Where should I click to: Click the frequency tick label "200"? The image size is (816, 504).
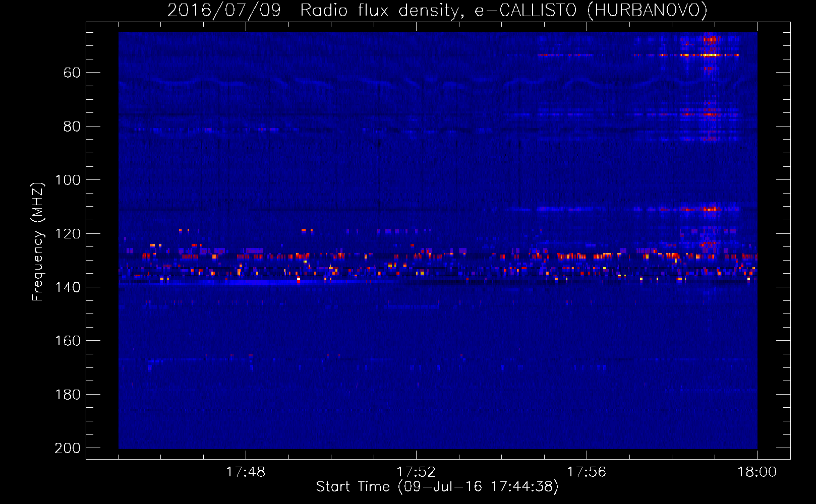pyautogui.click(x=68, y=448)
